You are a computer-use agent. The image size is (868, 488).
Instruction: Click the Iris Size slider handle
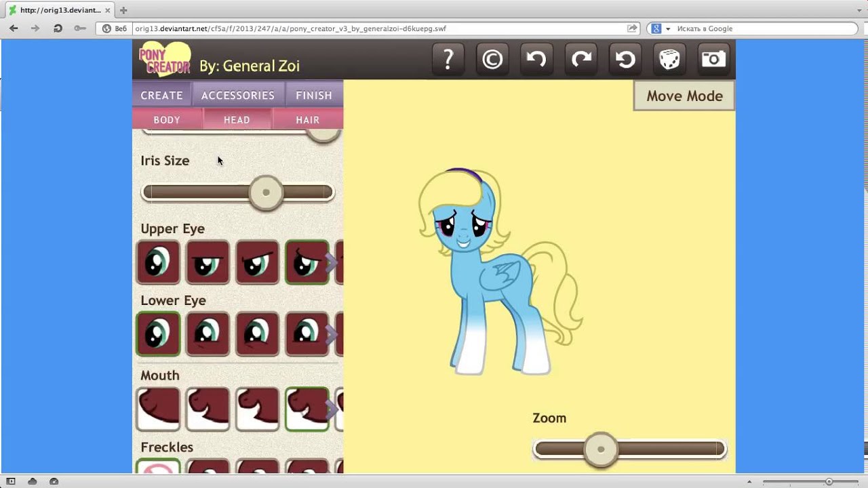pyautogui.click(x=266, y=192)
